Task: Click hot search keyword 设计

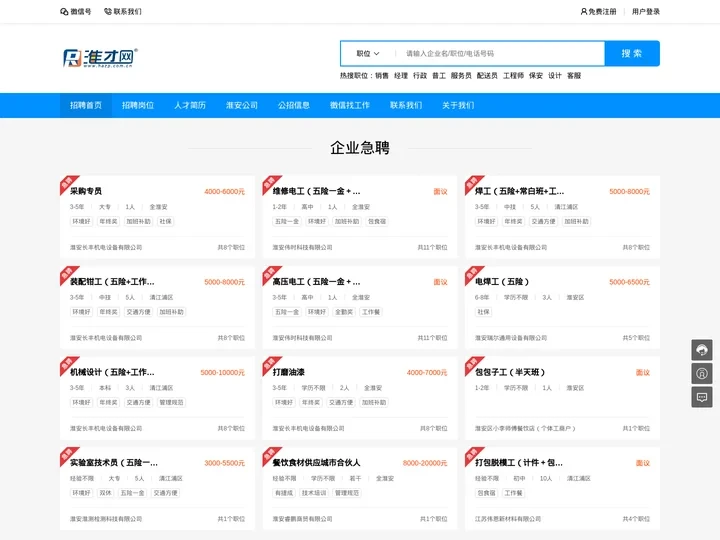Action: coord(555,76)
